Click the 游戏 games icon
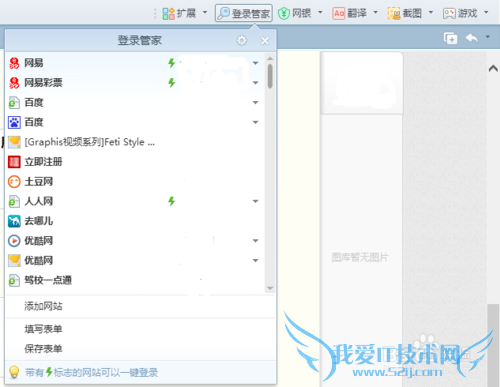This screenshot has height=387, width=500. tap(449, 13)
